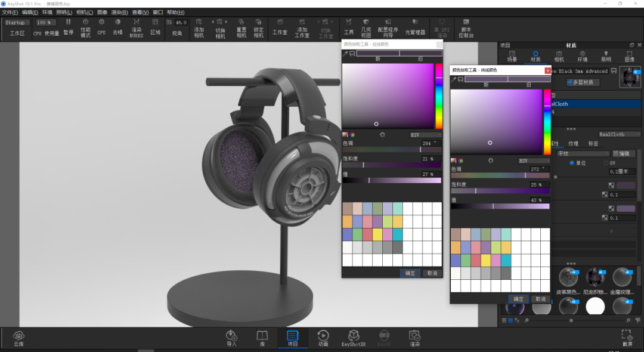
Task: Open the 脚本控制台 scripting console
Action: click(466, 28)
